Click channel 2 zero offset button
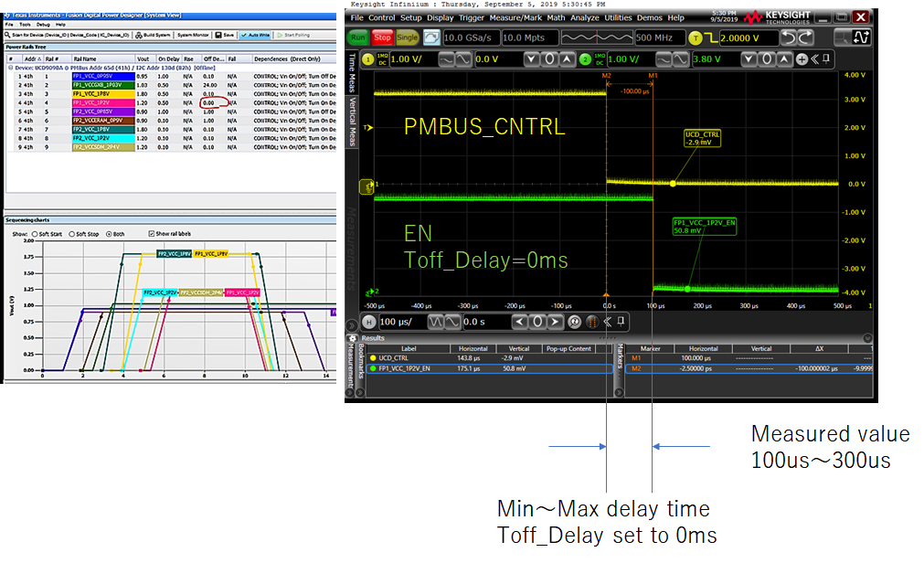 (x=766, y=59)
